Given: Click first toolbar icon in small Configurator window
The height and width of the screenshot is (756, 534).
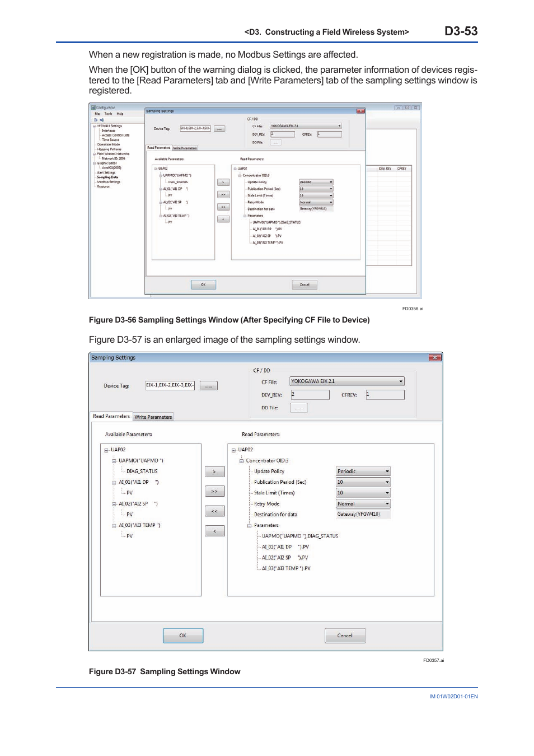Looking at the screenshot, I should coord(96,120).
